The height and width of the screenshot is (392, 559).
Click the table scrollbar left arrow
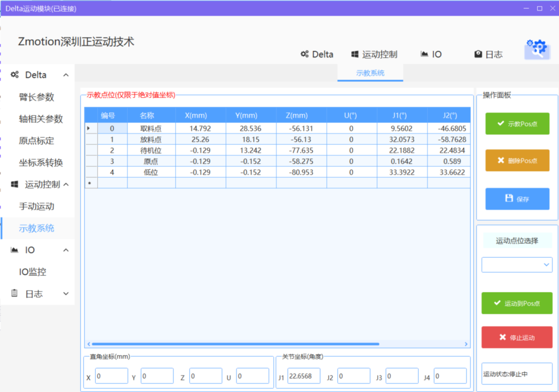[x=89, y=344]
